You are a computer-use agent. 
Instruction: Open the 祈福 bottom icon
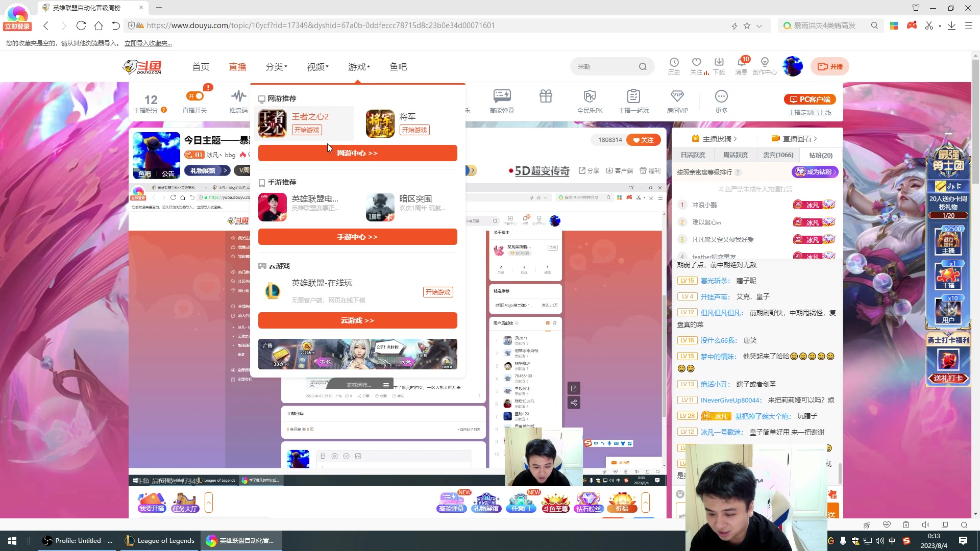click(622, 503)
